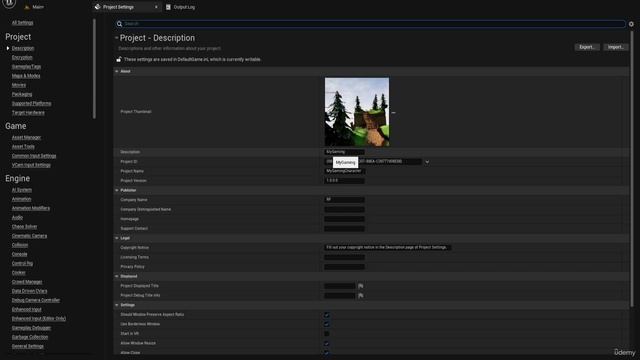Click the project thumbnail image

[357, 112]
